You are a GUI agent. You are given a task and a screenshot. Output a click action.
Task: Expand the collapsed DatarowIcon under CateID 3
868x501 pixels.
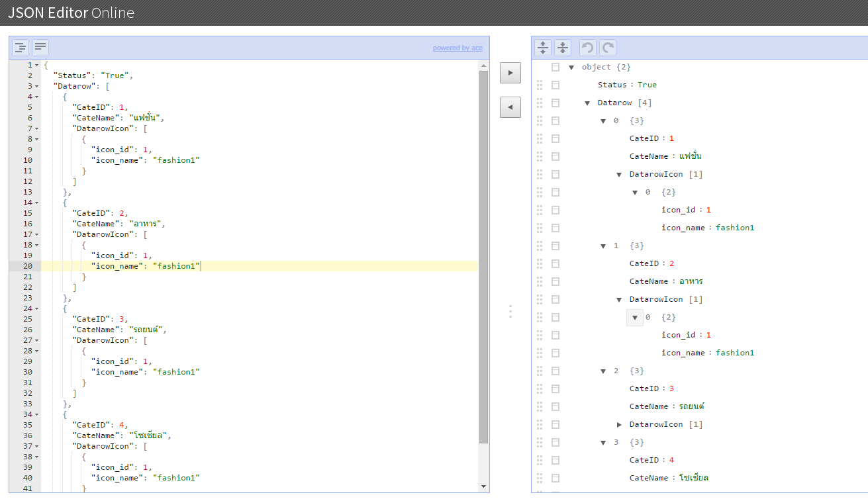(x=619, y=424)
